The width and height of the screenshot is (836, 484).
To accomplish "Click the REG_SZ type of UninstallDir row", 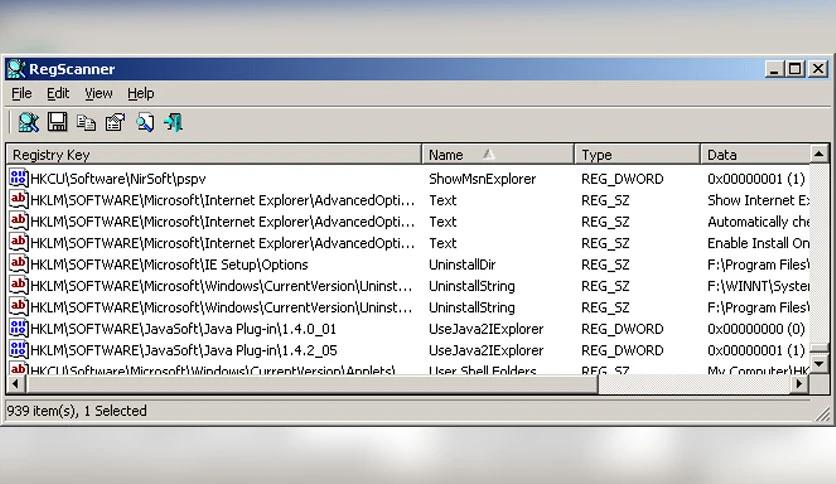I will (605, 264).
